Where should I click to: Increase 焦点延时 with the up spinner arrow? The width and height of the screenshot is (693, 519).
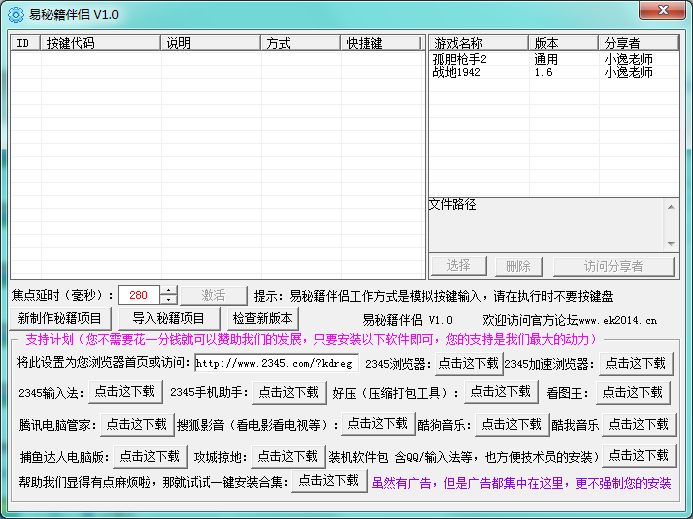click(168, 290)
